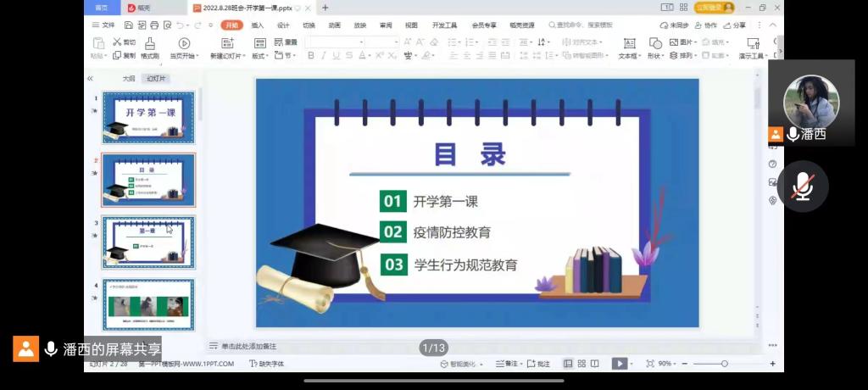Click the Print icon in quick access toolbar
The width and height of the screenshot is (868, 390).
point(153,25)
